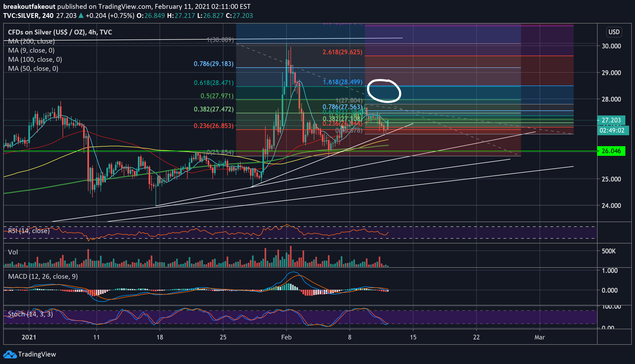Click the 500K volume axis value
This screenshot has width=635, height=364.
(x=609, y=251)
